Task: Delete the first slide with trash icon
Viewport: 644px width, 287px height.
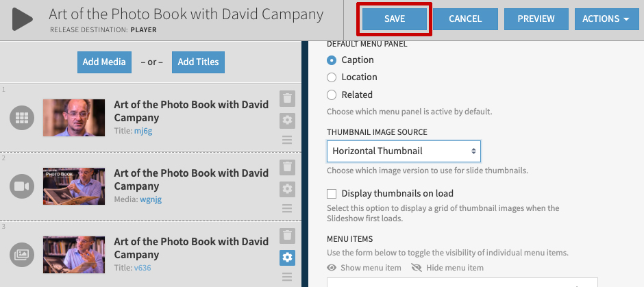Action: click(x=288, y=98)
